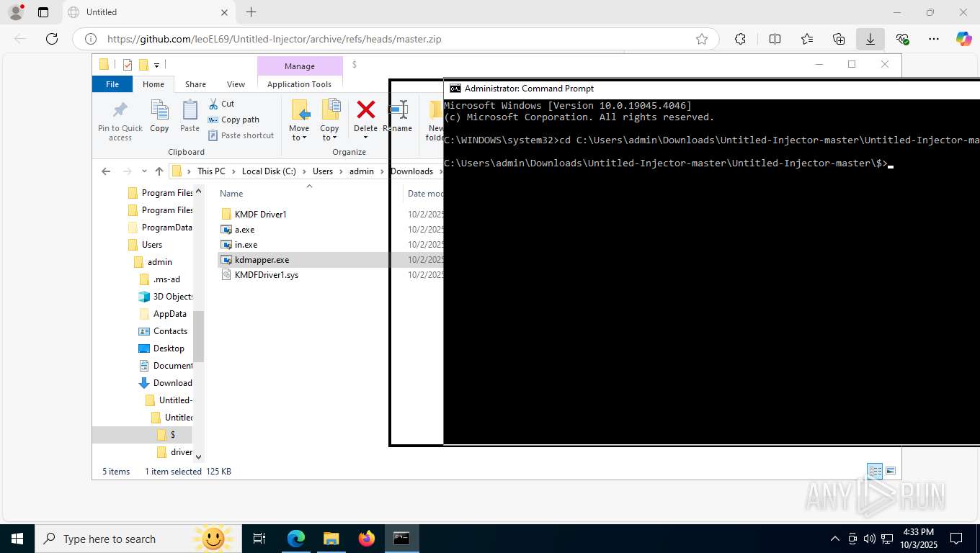Choose Copy path in ribbon

click(x=233, y=120)
